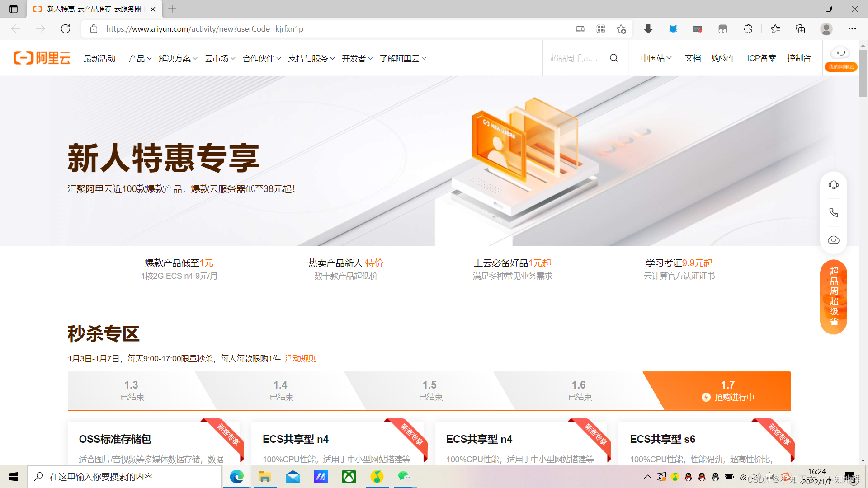Viewport: 868px width, 488px height.
Task: Add page to favorites star icon
Action: 621,29
